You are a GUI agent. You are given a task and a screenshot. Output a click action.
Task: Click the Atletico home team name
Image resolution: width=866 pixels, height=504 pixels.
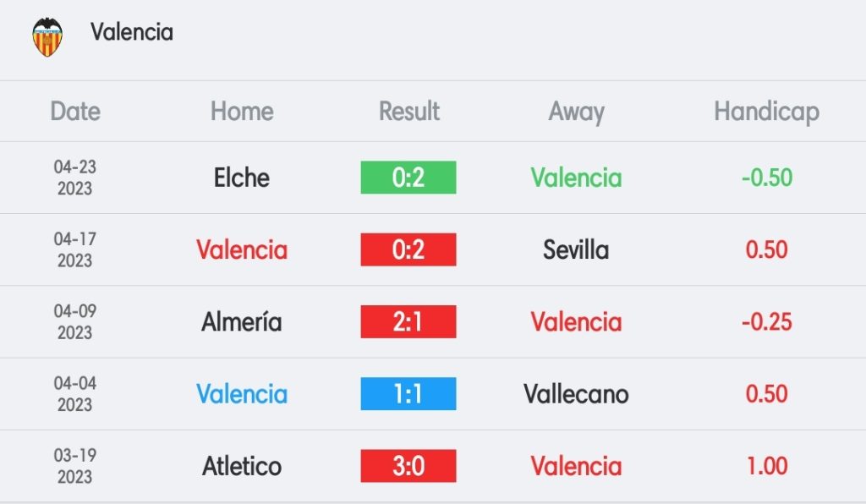(242, 466)
